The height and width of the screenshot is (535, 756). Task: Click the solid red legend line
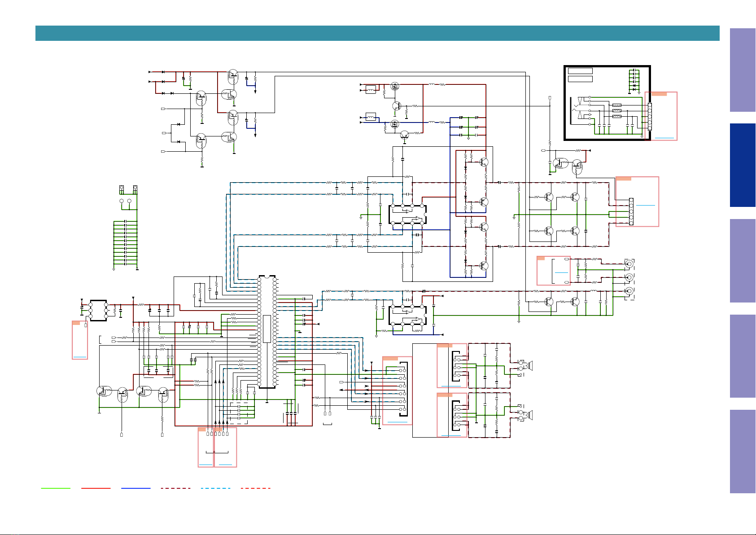point(96,488)
